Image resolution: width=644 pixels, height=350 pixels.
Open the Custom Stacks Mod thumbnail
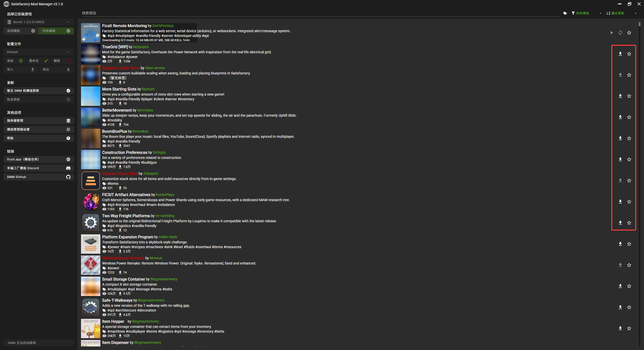pos(91,181)
